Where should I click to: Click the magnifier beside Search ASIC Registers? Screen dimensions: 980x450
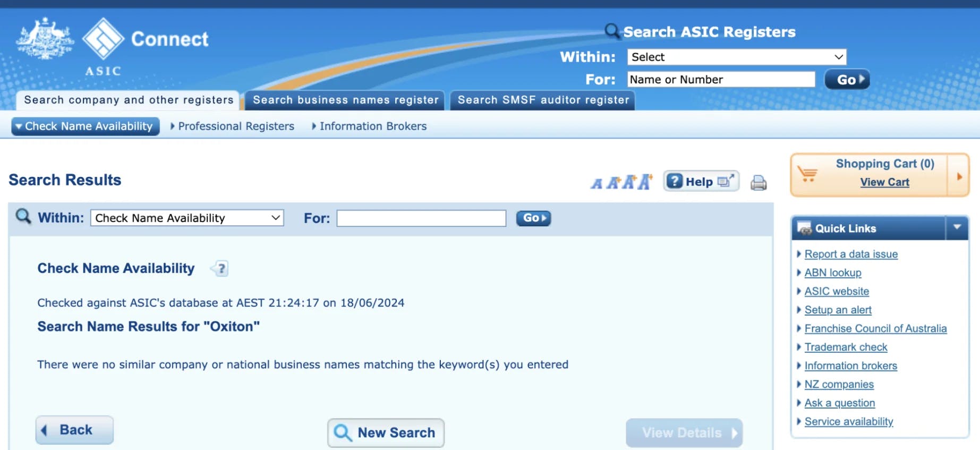[x=612, y=31]
